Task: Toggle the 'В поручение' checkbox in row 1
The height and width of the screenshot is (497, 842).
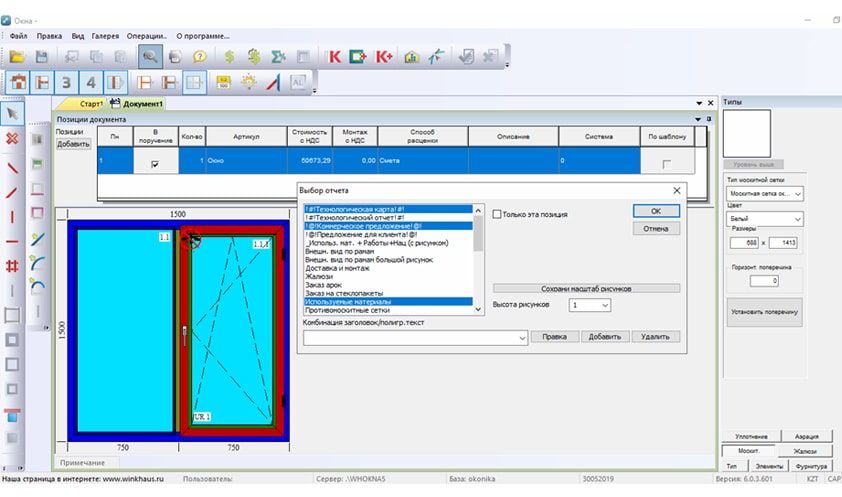Action: click(154, 164)
